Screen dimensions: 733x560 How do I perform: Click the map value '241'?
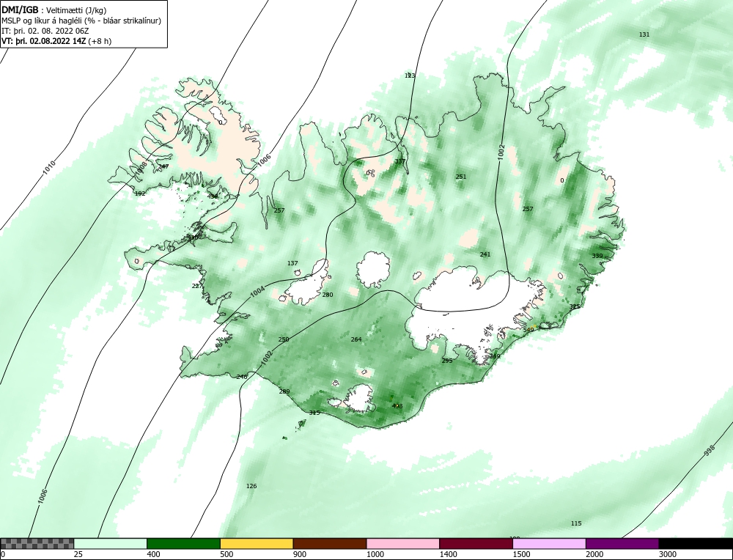[x=485, y=254]
